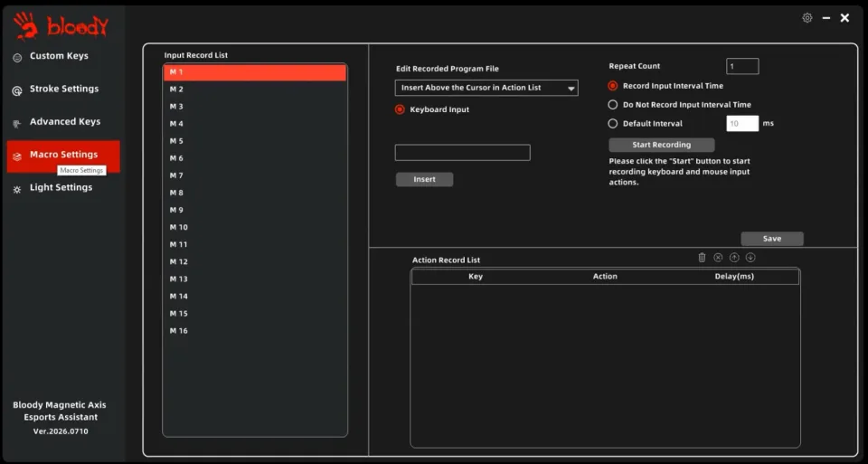Screen dimensions: 868x464
Task: Select M 10 macro slot
Action: [255, 227]
